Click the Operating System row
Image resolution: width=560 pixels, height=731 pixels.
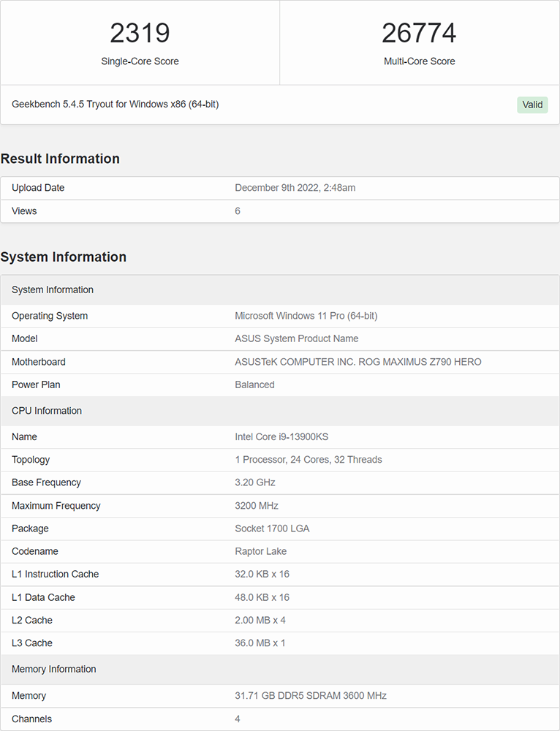280,316
